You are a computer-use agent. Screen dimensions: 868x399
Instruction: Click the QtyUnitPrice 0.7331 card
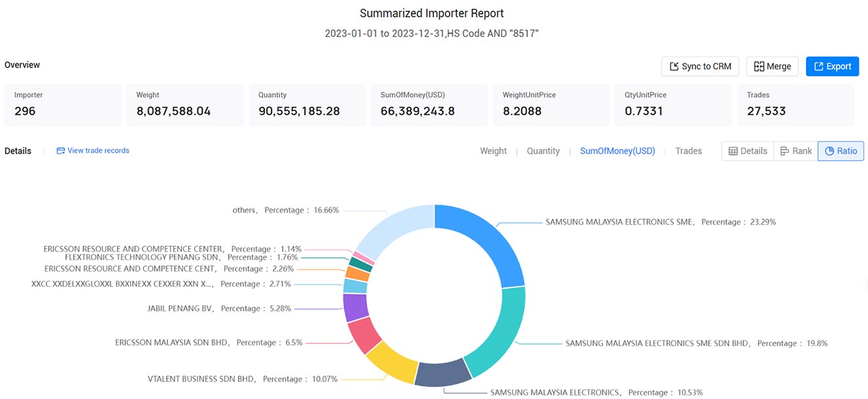[673, 104]
